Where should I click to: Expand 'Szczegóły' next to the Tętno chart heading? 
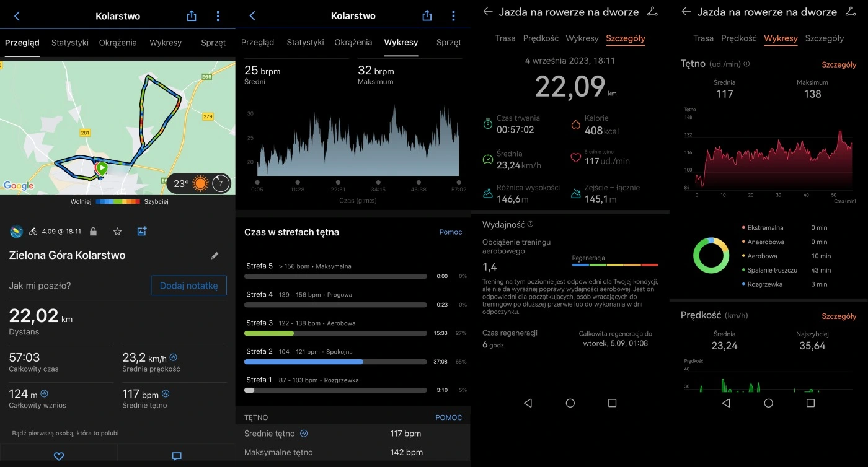pos(839,64)
